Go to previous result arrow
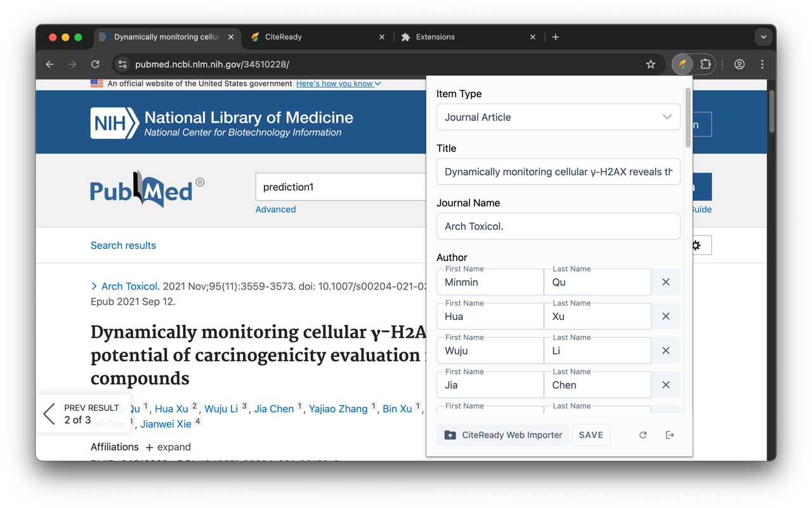Image resolution: width=812 pixels, height=508 pixels. point(49,414)
